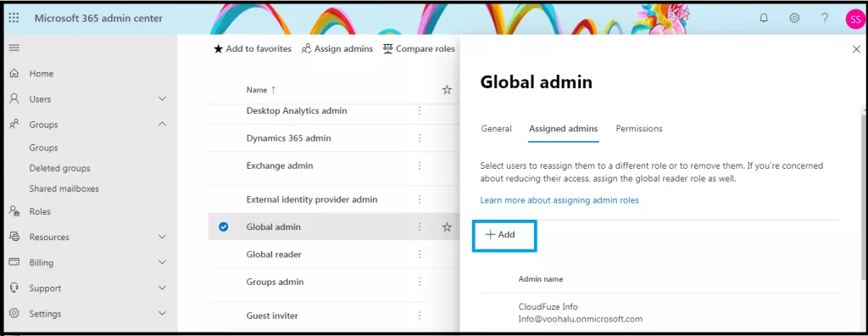
Task: Favorite the Global admin role star
Action: pos(447,227)
